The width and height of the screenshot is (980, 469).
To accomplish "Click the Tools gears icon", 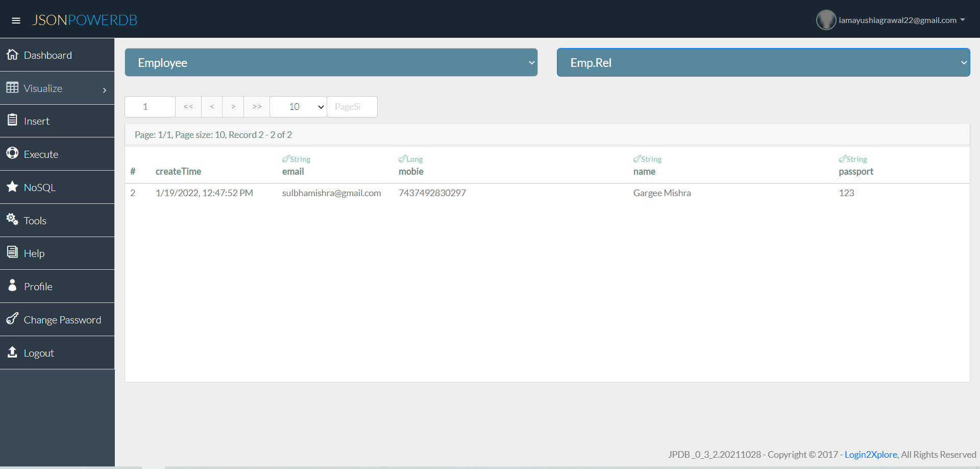I will (x=12, y=220).
